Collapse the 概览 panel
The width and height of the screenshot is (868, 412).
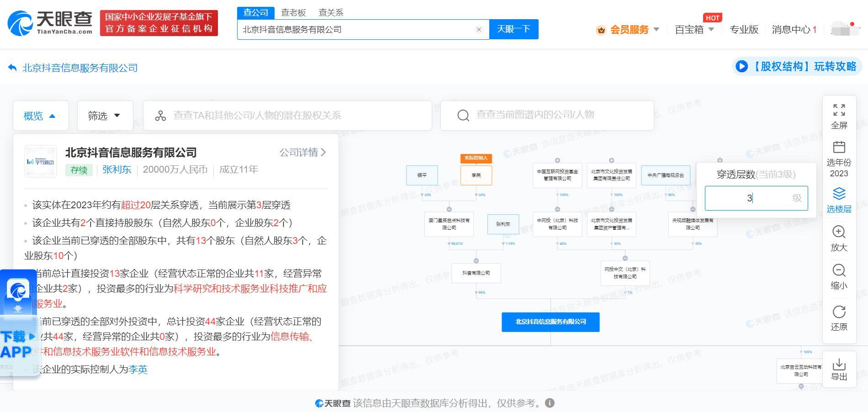coord(41,116)
